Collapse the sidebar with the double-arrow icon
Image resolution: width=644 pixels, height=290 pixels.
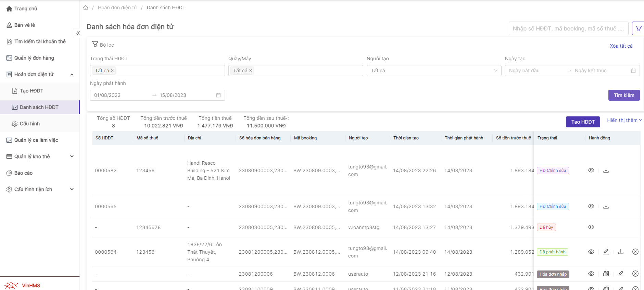click(78, 33)
